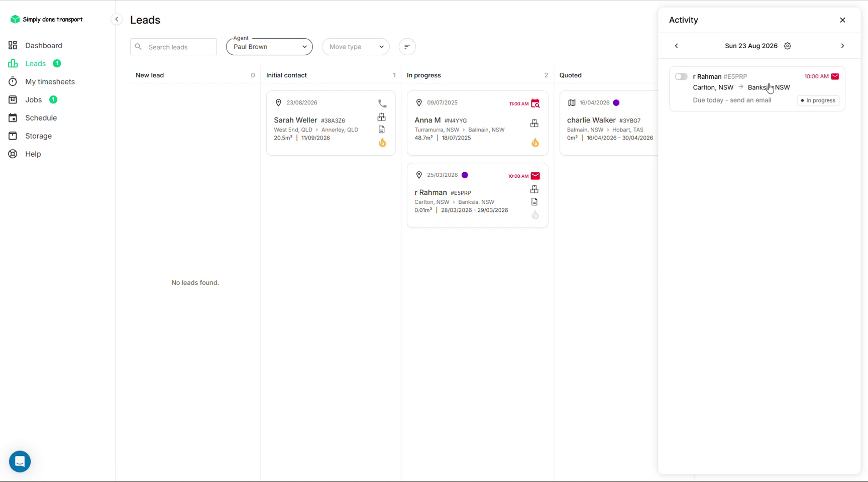Click 'Due today - send an email' text
The height and width of the screenshot is (482, 868).
click(x=732, y=100)
